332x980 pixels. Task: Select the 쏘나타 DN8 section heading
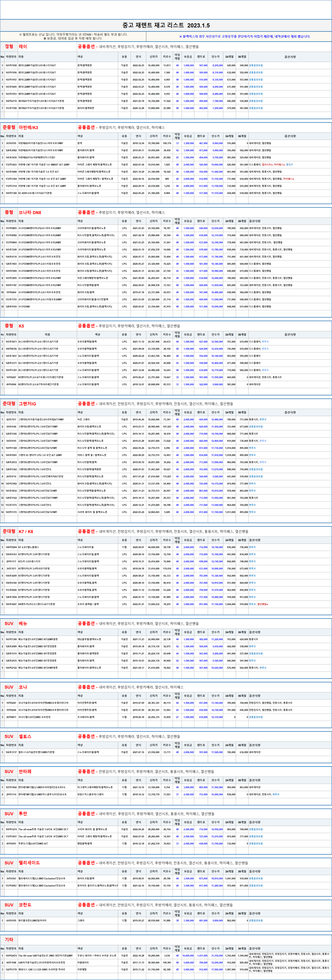[30, 212]
